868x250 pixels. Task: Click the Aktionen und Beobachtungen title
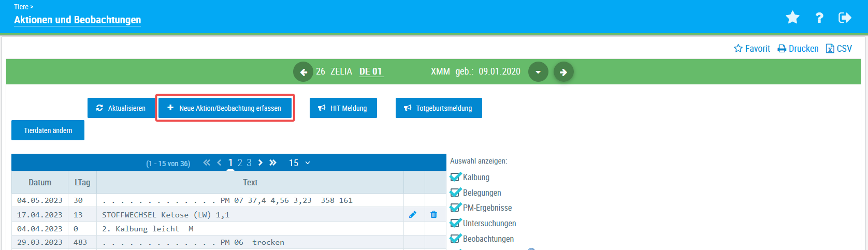point(77,20)
